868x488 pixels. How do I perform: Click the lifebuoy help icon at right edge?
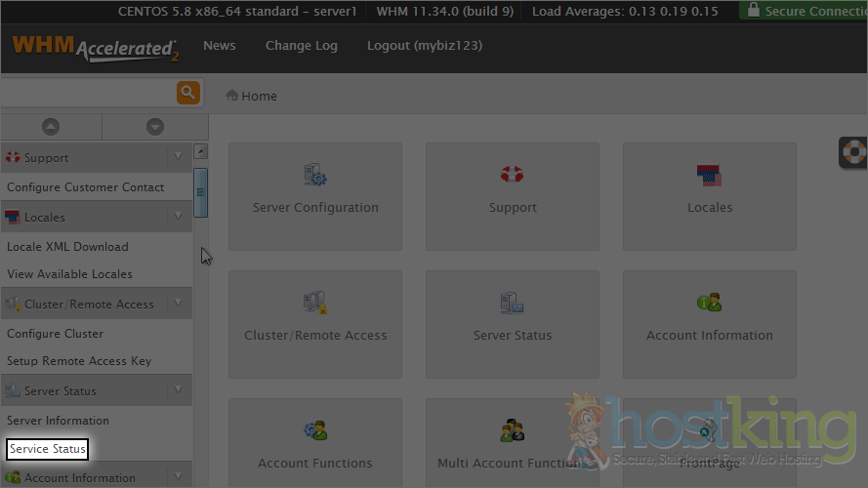click(854, 153)
